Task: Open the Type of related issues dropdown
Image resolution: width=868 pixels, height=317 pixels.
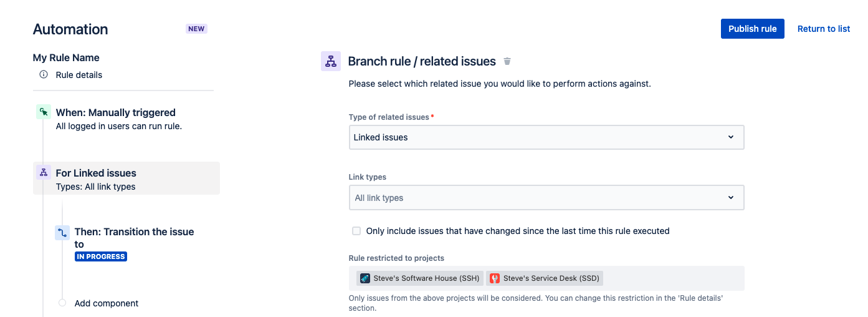Action: [x=546, y=137]
